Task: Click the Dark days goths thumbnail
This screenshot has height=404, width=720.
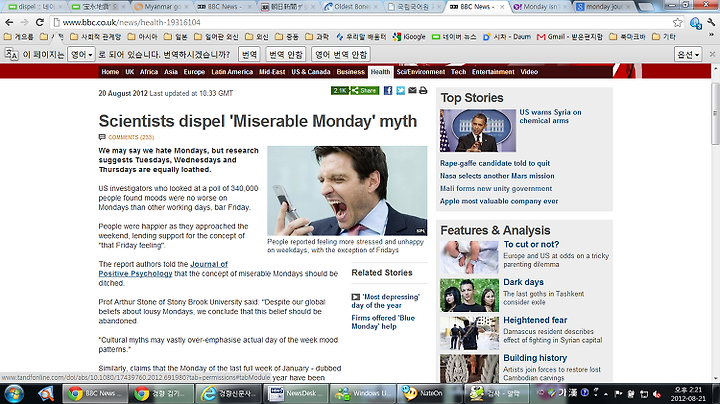Action: pos(469,295)
